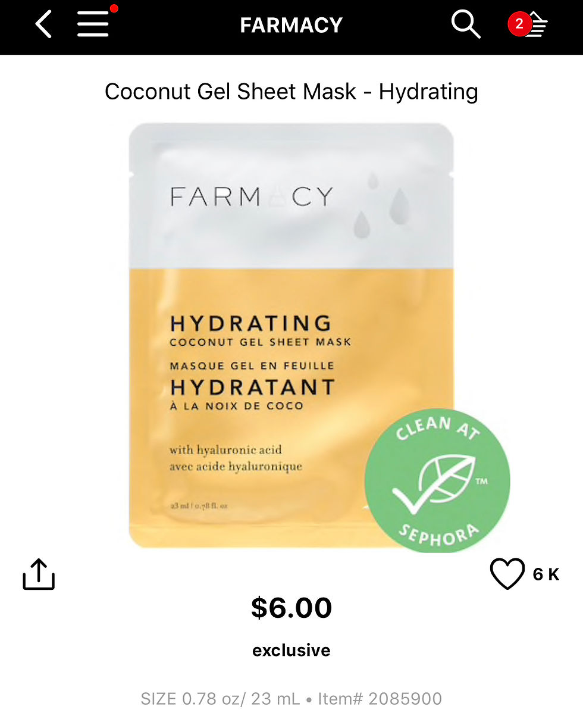Tap the 6 K loves count
This screenshot has width=583, height=728.
point(546,574)
